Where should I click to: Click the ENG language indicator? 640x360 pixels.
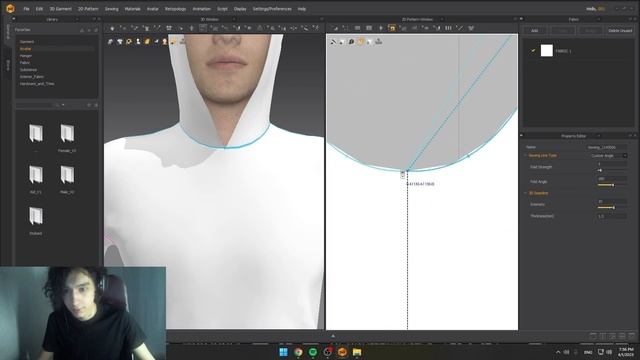click(588, 352)
